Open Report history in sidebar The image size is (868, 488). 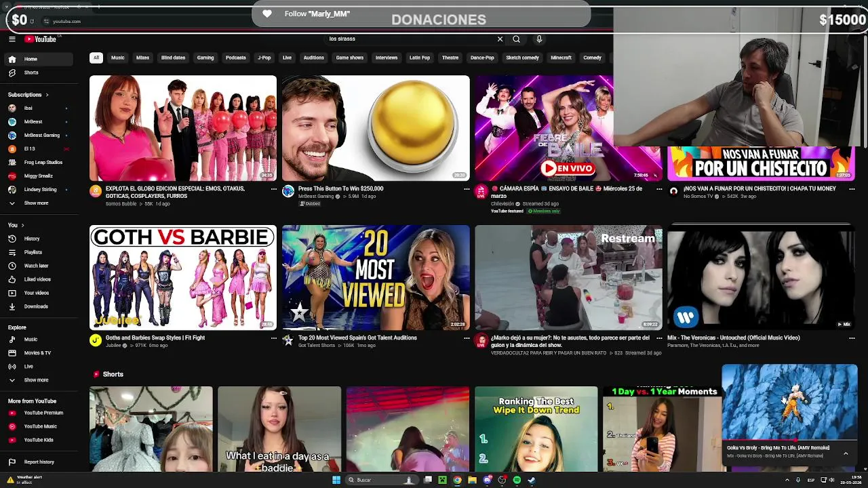click(x=37, y=462)
